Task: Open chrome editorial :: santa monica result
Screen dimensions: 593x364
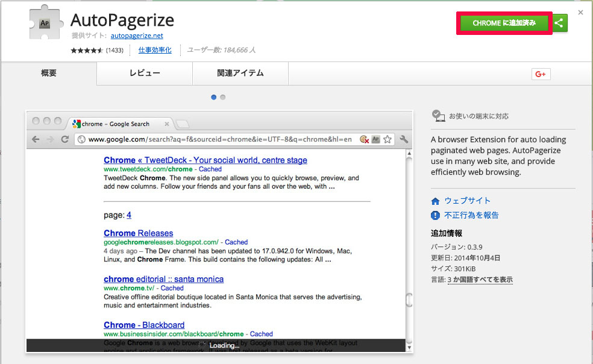Action: 163,279
